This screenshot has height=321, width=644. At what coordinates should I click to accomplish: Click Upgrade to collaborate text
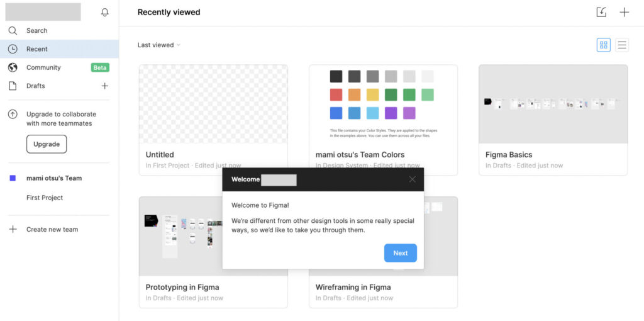click(x=61, y=119)
